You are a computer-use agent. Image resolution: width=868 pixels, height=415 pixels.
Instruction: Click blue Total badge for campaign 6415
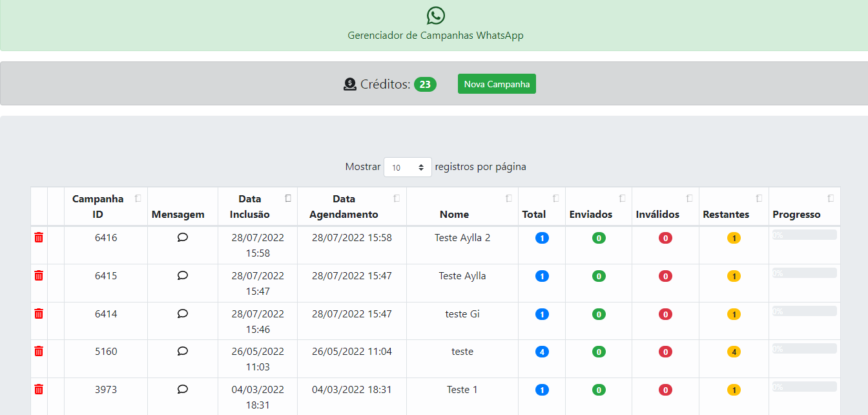pos(542,277)
